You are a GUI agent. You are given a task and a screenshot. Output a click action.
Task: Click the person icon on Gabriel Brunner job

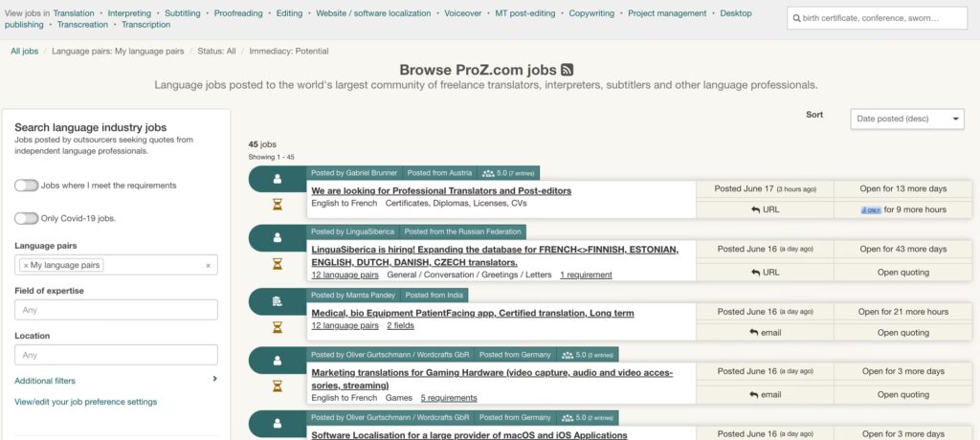(278, 179)
